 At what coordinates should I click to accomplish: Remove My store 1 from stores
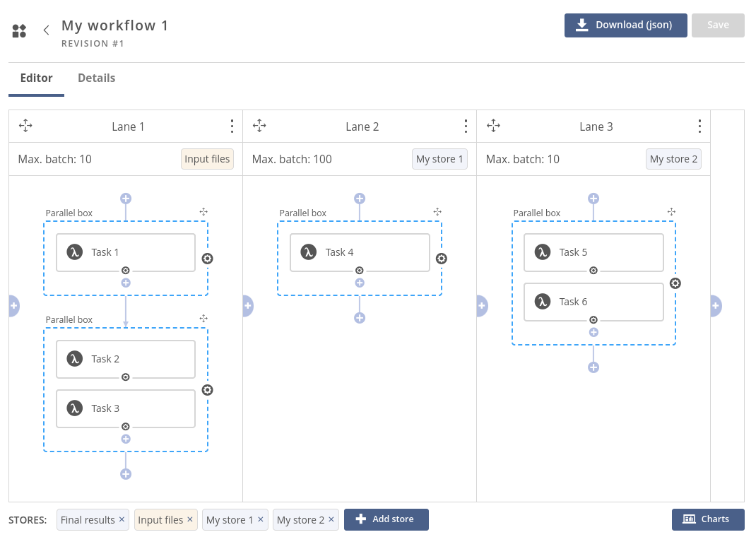pos(260,519)
